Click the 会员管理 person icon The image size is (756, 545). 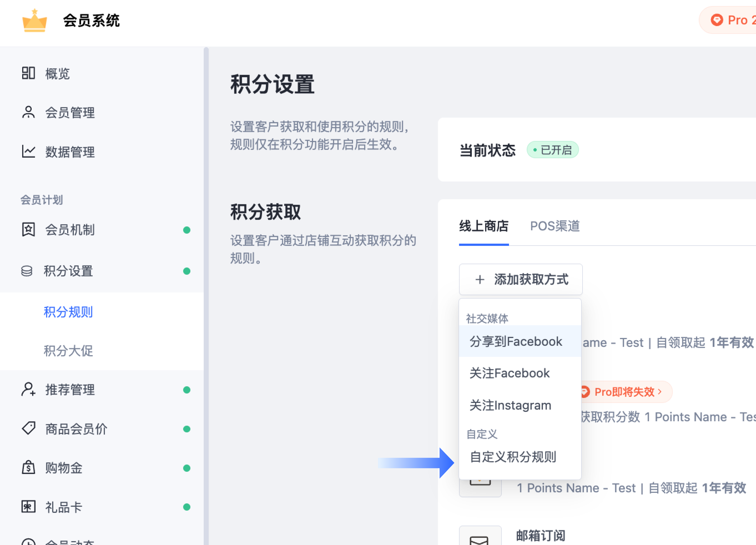click(28, 112)
